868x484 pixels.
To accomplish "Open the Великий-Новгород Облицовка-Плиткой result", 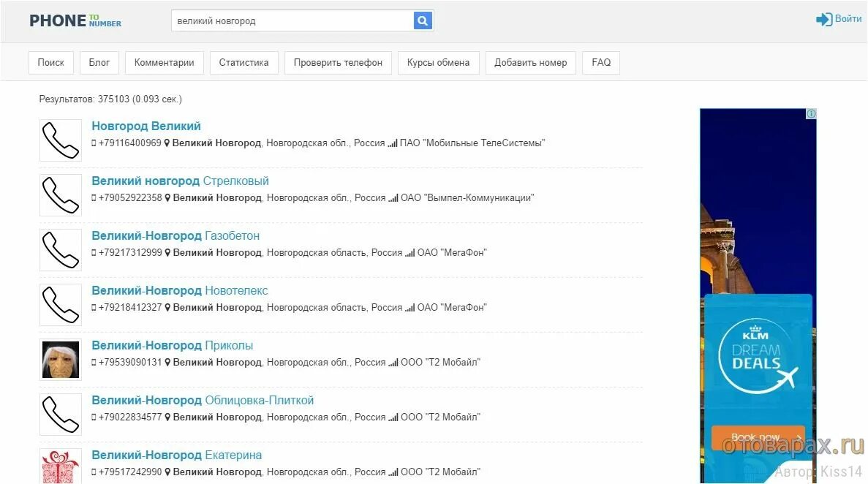I will click(x=203, y=401).
